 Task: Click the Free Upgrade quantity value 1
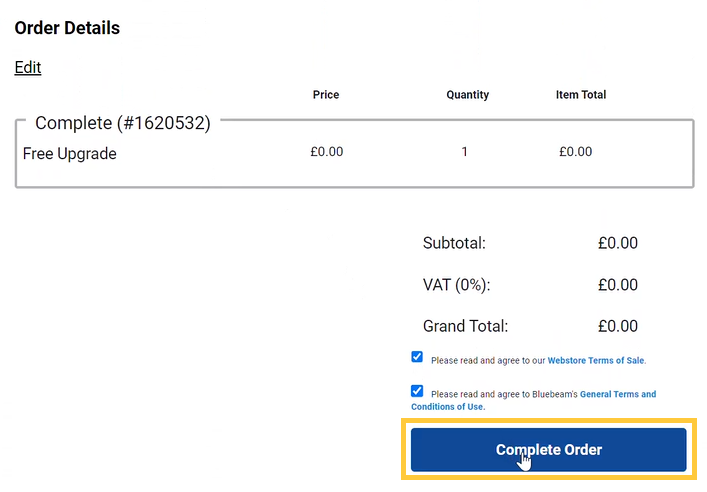(x=465, y=152)
